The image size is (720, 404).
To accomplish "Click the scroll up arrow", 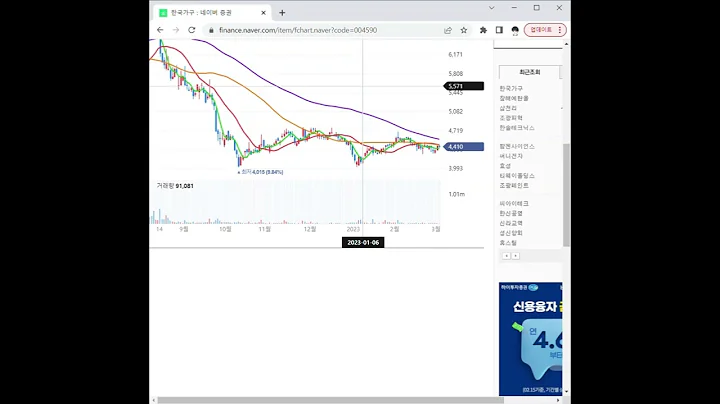I will tap(566, 44).
